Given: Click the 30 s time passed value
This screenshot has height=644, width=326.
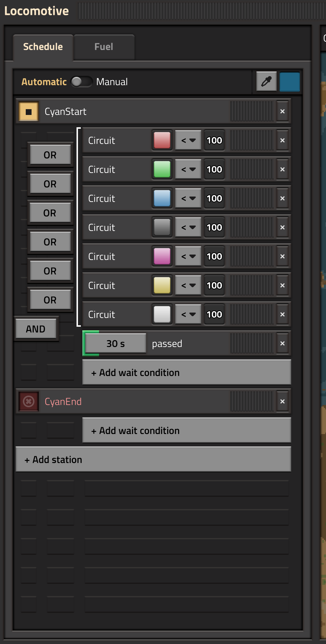Looking at the screenshot, I should click(x=116, y=343).
